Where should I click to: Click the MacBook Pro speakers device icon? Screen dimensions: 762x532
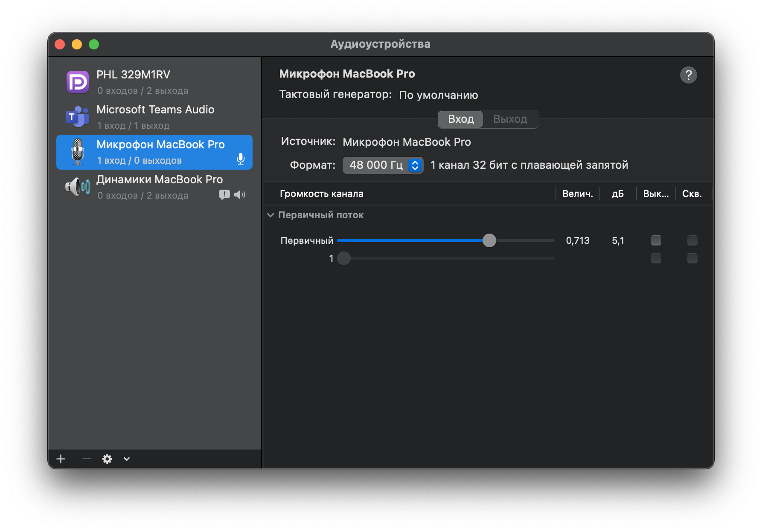tap(78, 187)
